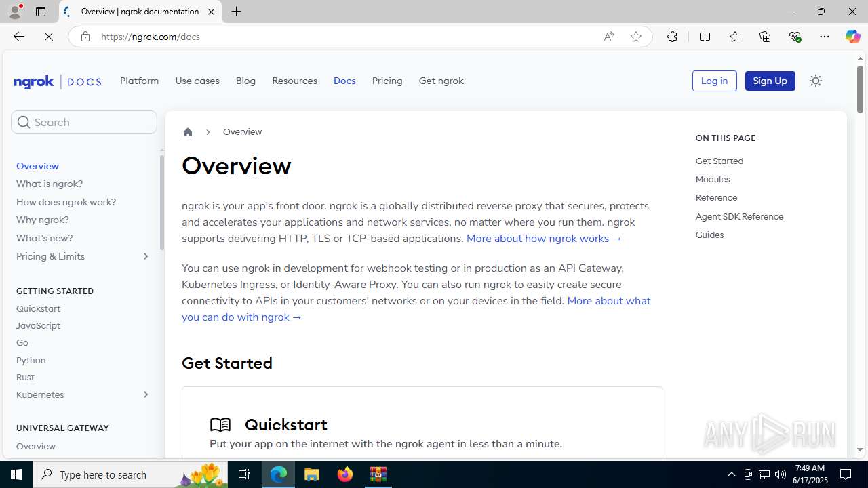Select Docs in navbar

click(x=344, y=81)
